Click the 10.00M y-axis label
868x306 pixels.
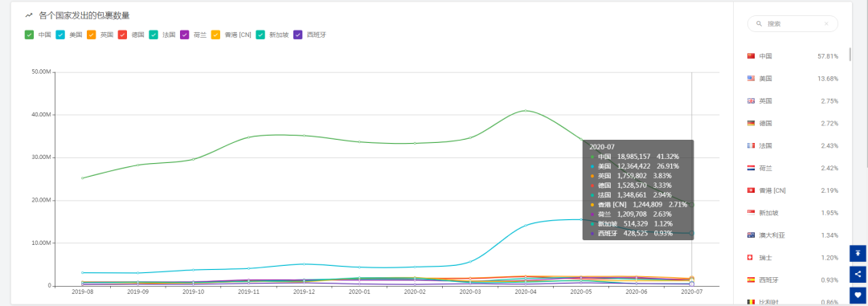43,243
